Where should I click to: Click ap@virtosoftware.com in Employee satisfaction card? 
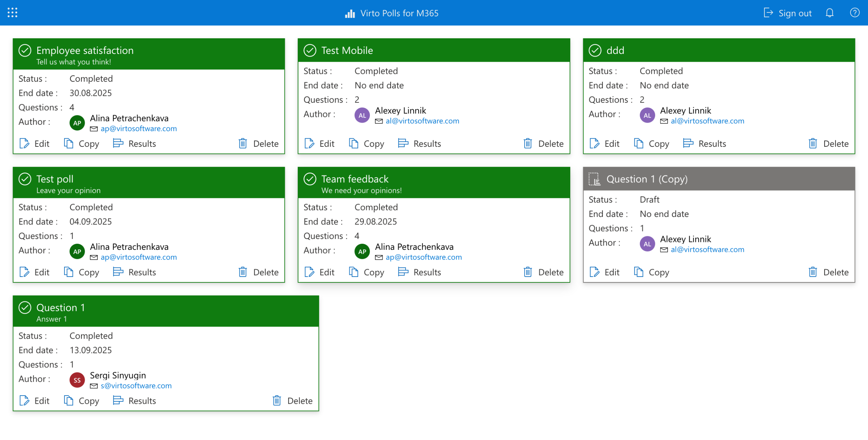139,129
